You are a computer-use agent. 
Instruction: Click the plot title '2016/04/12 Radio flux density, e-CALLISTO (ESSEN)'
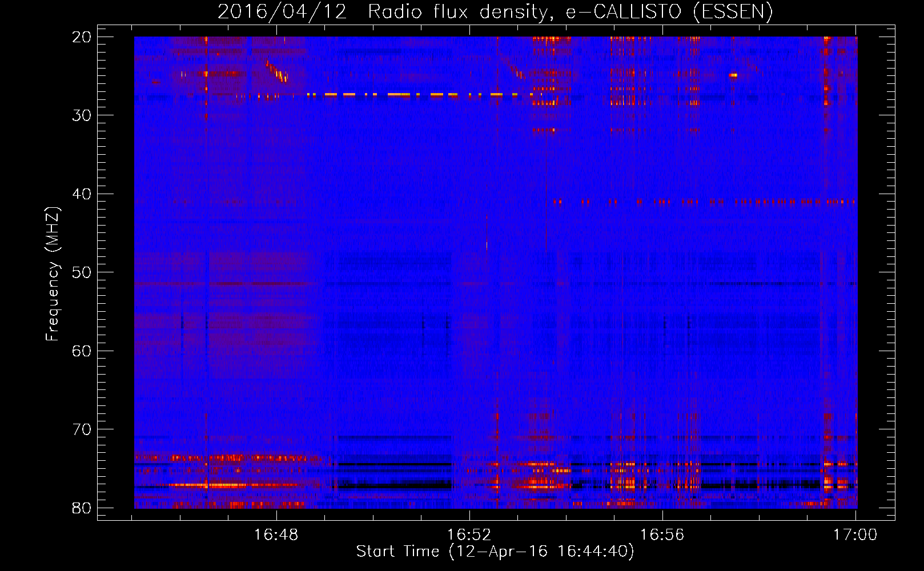pyautogui.click(x=495, y=12)
